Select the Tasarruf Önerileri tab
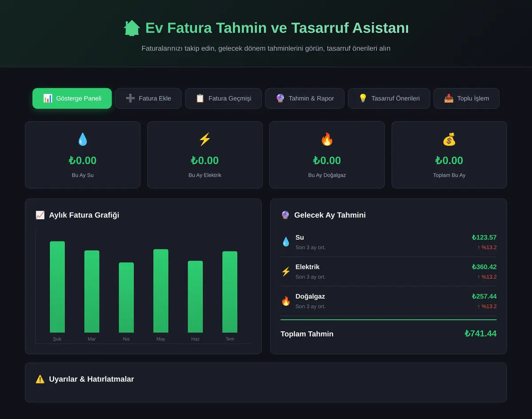532x419 pixels. tap(389, 98)
